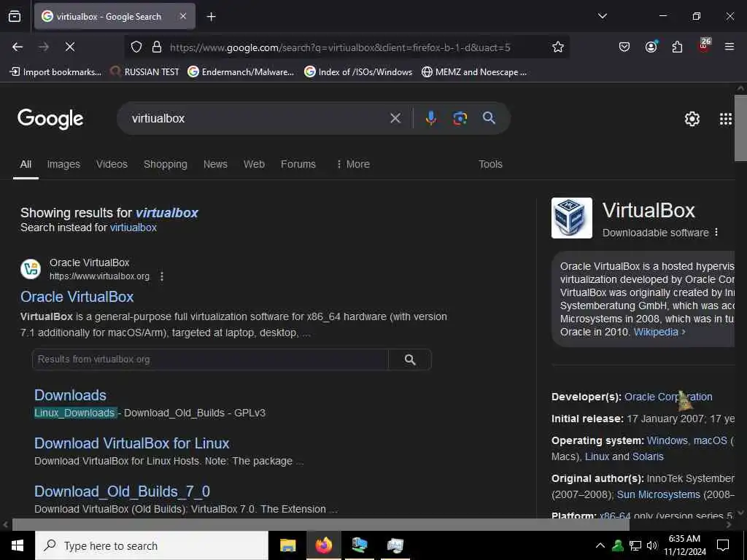Open the Windows Start menu

(x=18, y=545)
